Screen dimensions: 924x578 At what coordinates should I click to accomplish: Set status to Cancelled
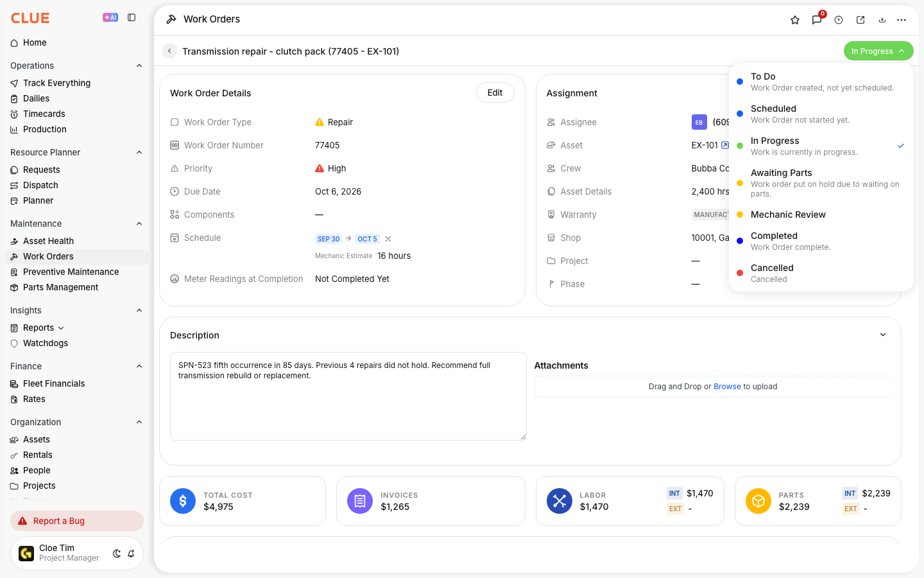(821, 273)
